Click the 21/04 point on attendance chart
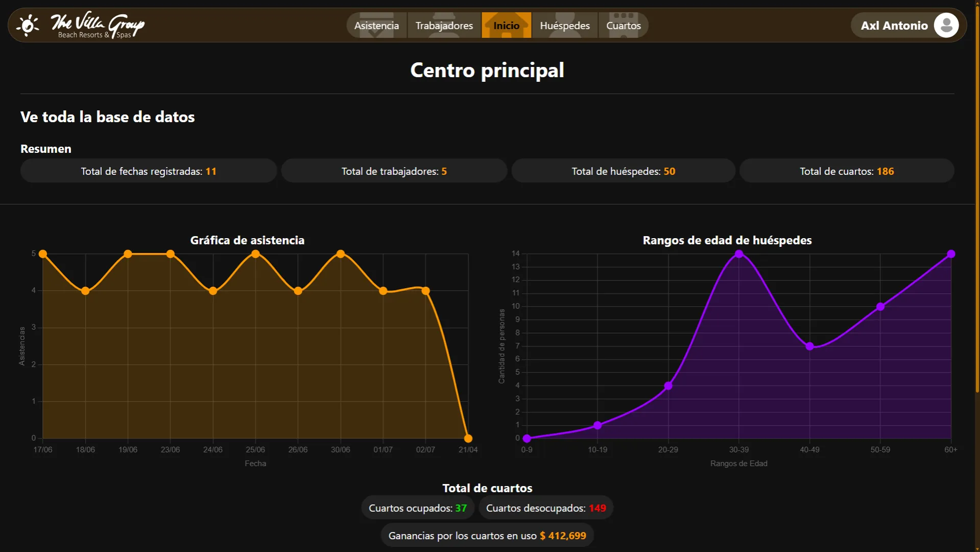 click(x=468, y=438)
